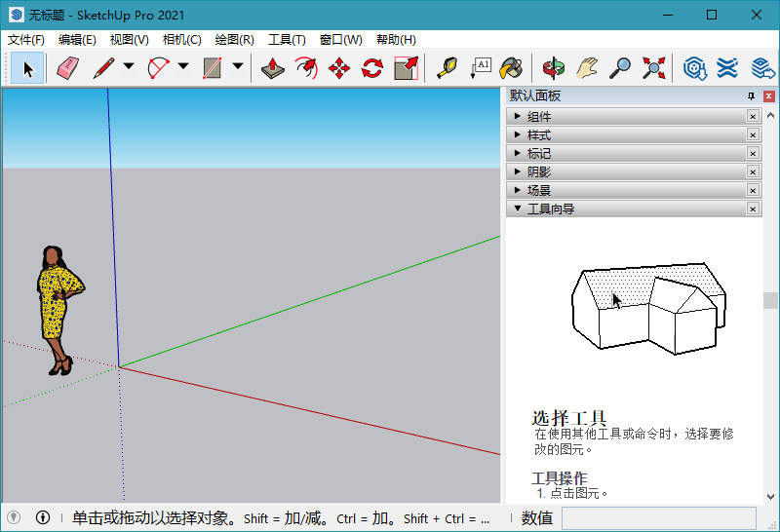Choose the Move tool
Viewport: 780px width, 532px height.
click(x=339, y=68)
